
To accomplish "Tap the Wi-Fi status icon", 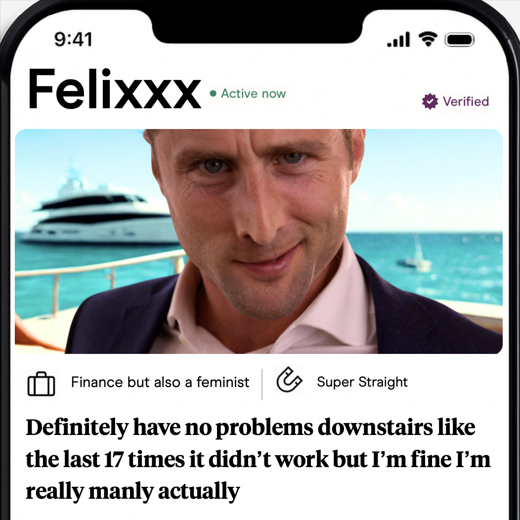I will tap(428, 39).
